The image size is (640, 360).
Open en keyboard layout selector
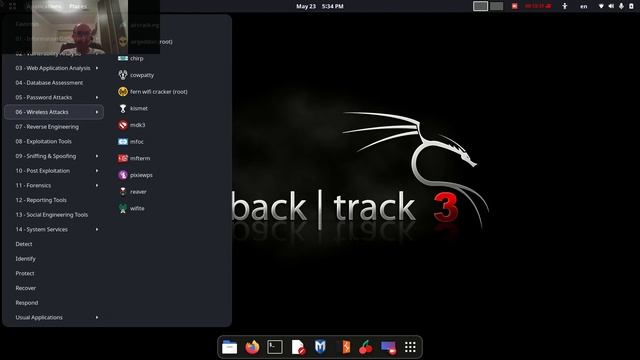tap(584, 6)
